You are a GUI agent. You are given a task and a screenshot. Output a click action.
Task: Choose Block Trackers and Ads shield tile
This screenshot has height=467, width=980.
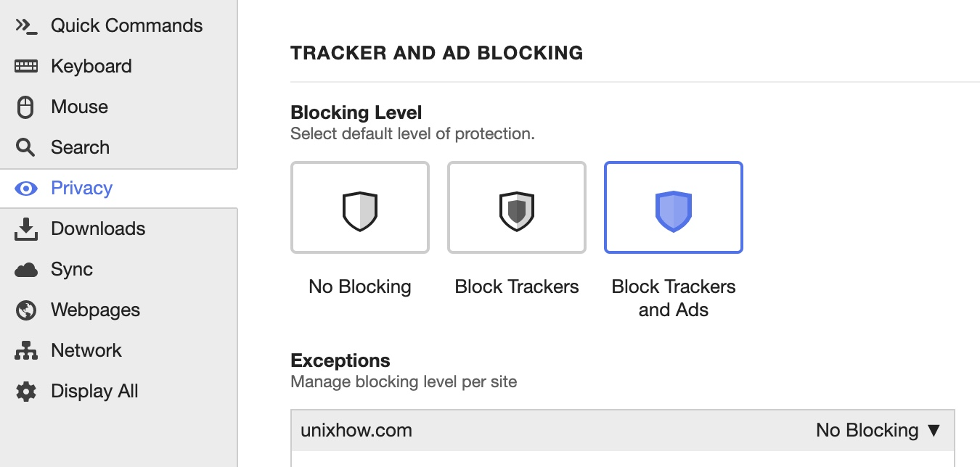674,207
